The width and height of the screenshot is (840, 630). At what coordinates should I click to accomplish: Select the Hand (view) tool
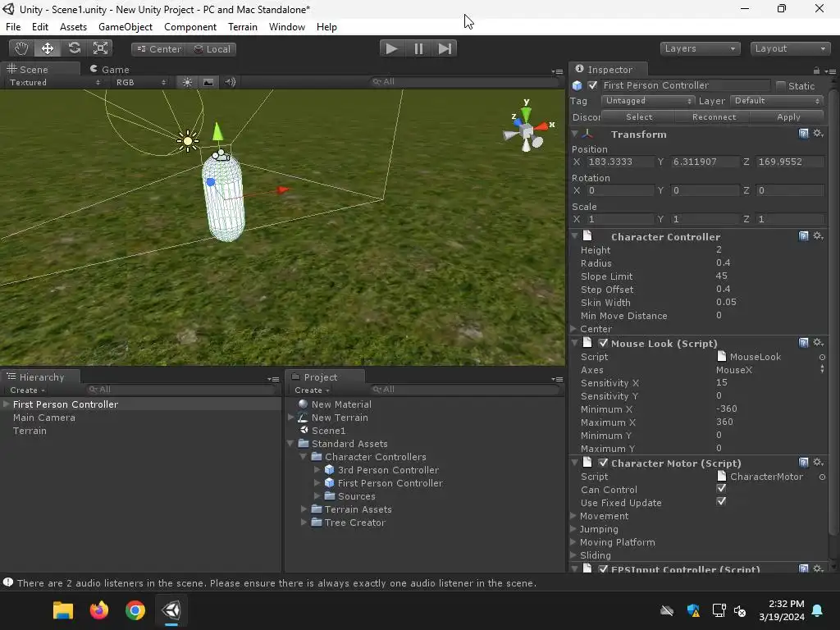tap(21, 48)
